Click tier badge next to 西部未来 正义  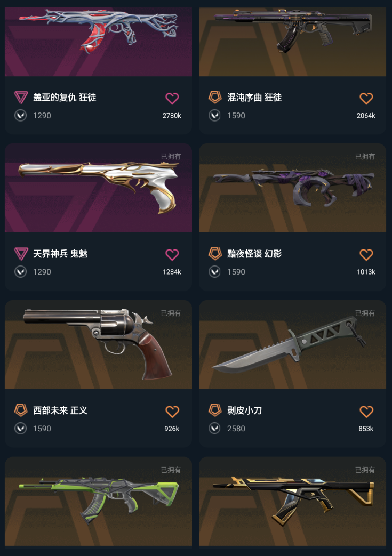click(21, 410)
